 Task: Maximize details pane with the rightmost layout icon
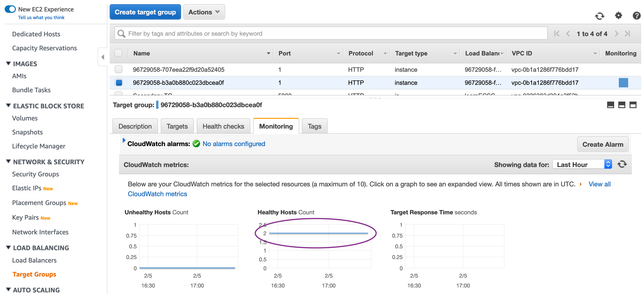coord(633,105)
